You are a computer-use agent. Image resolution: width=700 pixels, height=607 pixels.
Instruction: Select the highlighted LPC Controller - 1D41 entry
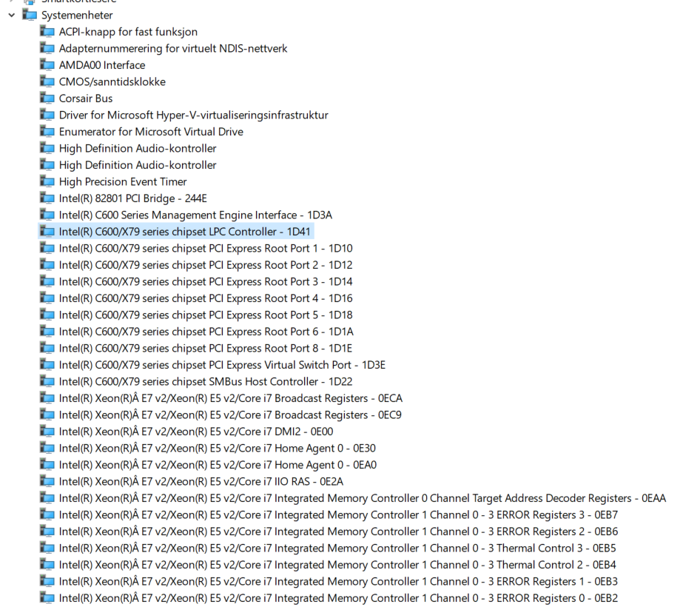click(185, 232)
